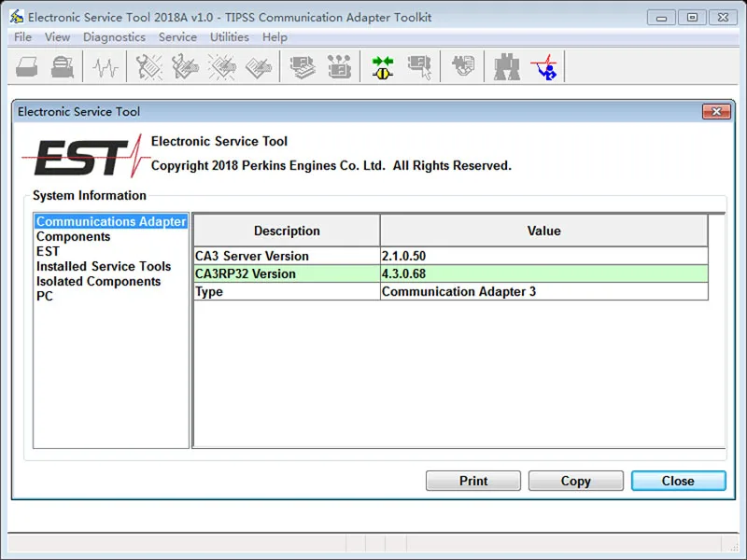Screen dimensions: 747x560
Task: Click the Logged Diagnostic Codes icon
Action: click(x=185, y=66)
